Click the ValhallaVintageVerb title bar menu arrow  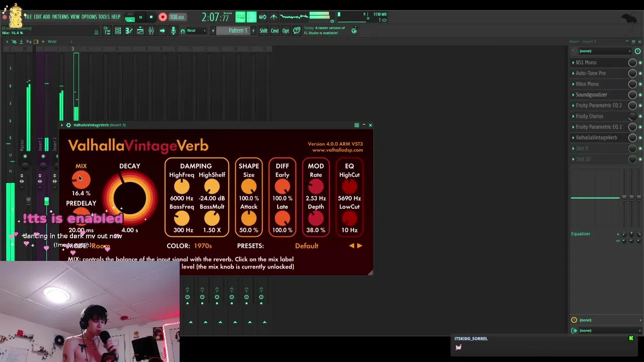click(x=62, y=125)
